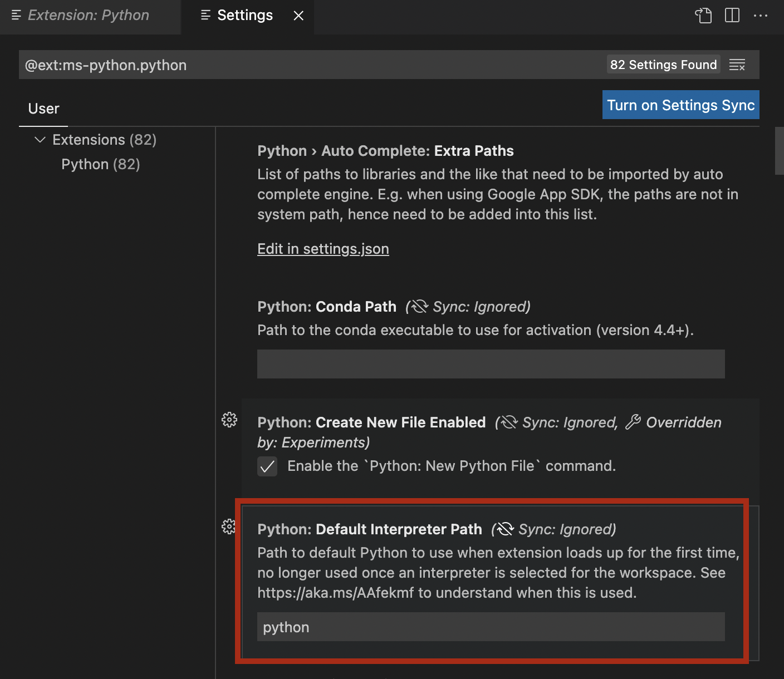The image size is (784, 679).
Task: Click the Python: Default Interpreter Path heading
Action: tap(370, 529)
